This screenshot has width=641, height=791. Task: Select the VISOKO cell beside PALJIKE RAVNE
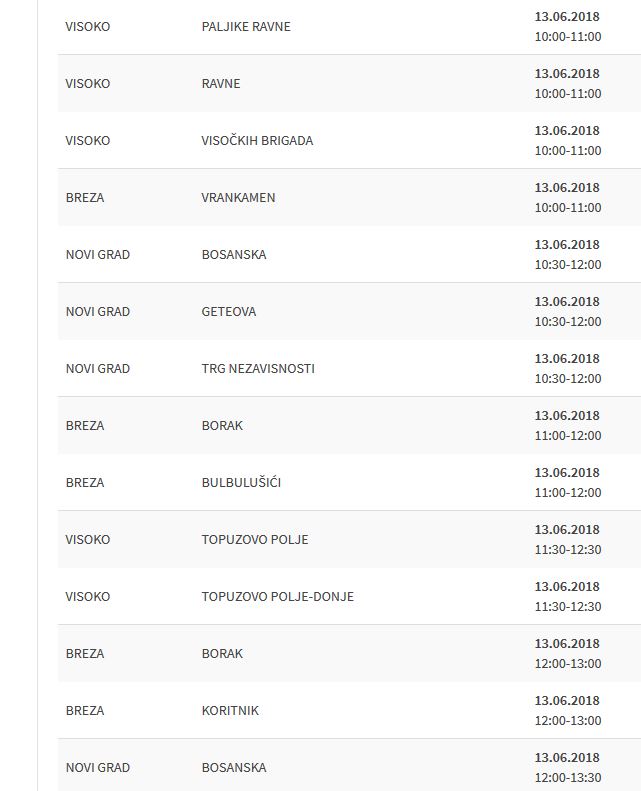(x=88, y=27)
